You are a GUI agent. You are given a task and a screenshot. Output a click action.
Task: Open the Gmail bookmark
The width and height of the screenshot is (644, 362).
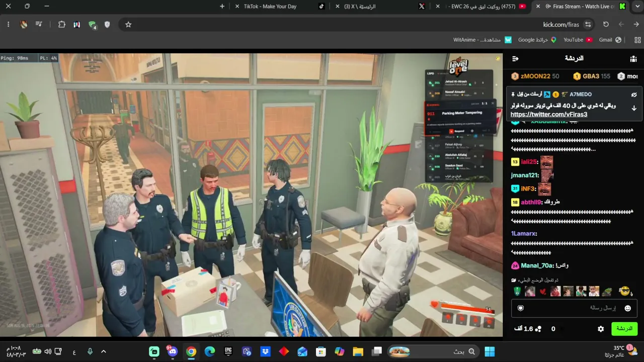coord(610,40)
